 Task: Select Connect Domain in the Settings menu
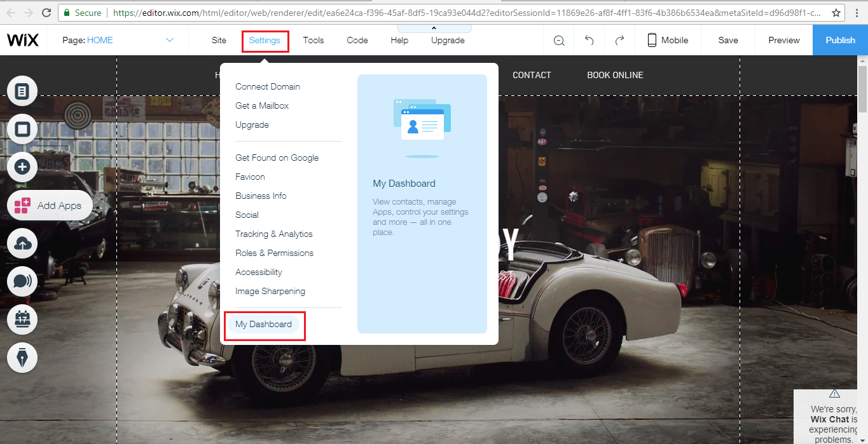[268, 86]
